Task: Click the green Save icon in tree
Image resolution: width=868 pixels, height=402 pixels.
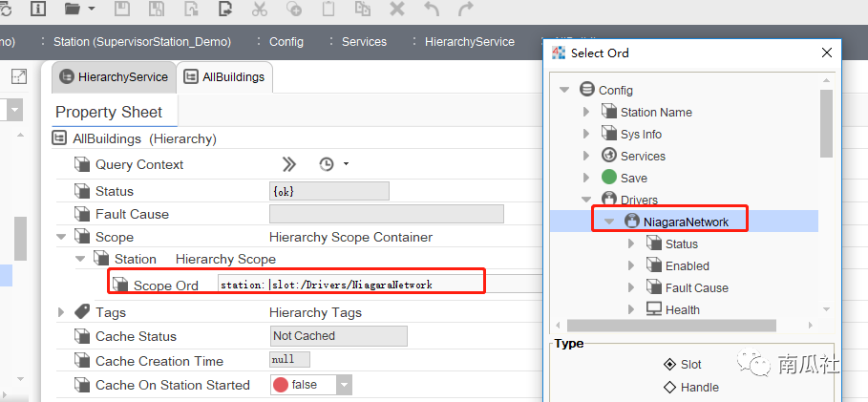Action: click(x=609, y=178)
